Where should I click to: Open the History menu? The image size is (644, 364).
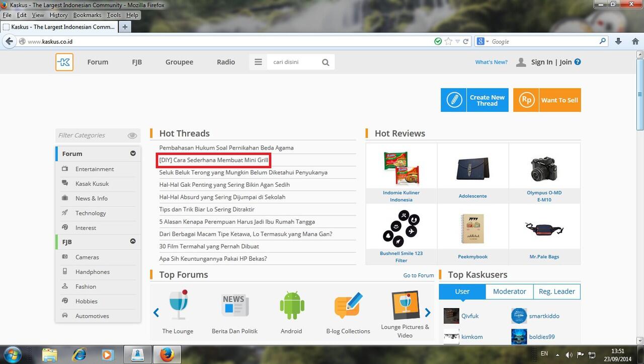click(58, 15)
